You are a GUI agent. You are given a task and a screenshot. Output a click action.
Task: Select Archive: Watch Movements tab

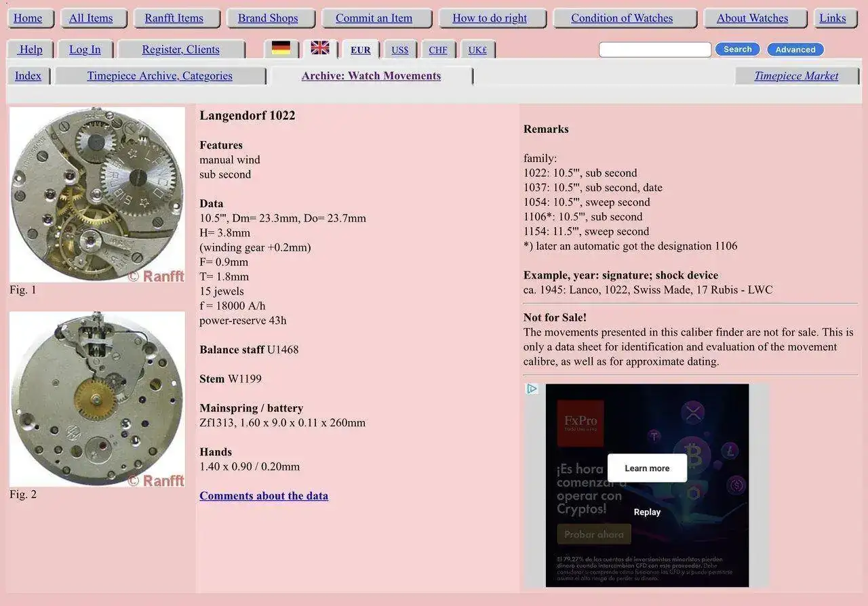(371, 76)
